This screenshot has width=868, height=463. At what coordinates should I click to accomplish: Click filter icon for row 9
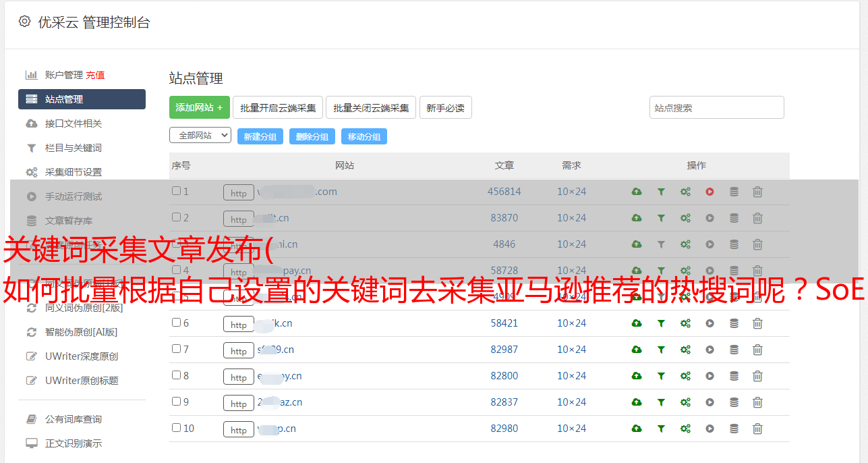click(661, 402)
